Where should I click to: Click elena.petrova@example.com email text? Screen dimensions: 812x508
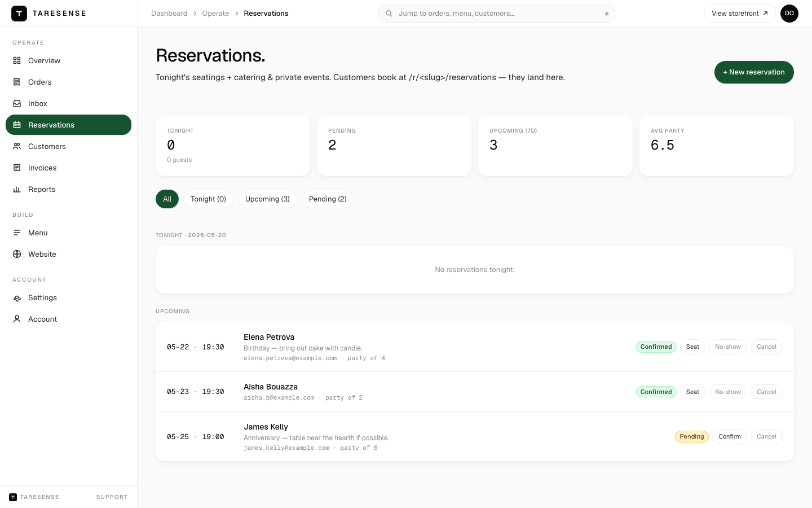tap(290, 358)
